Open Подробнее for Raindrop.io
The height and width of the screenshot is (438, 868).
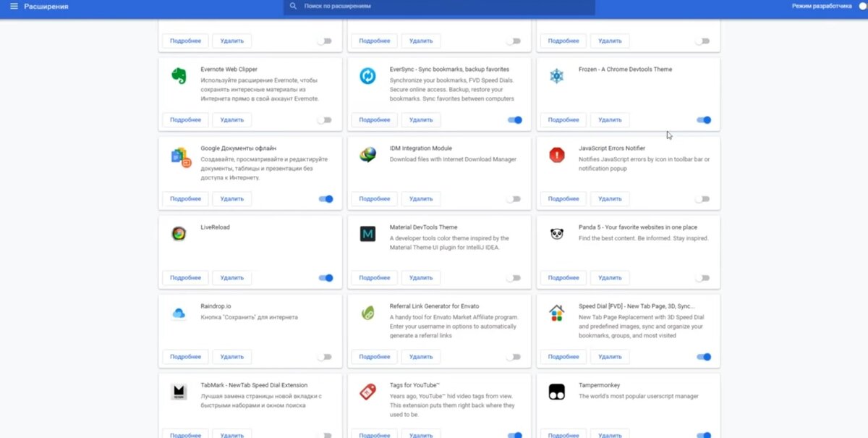point(185,357)
